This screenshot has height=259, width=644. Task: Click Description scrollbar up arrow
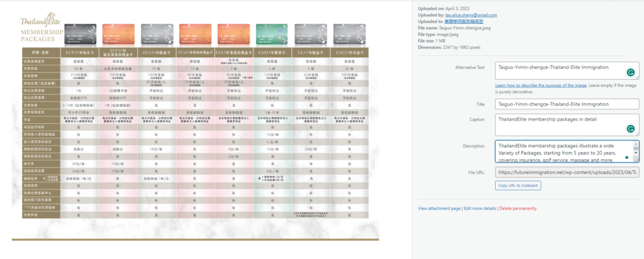(636, 144)
